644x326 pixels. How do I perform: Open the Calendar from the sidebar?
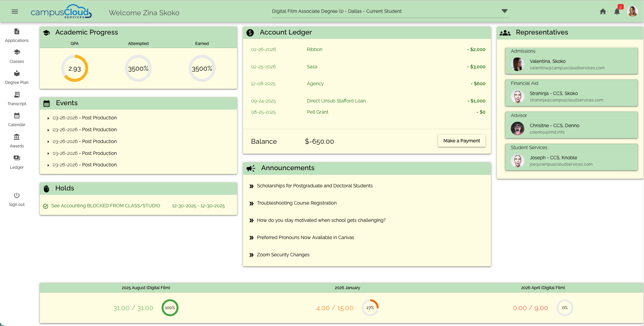(17, 119)
